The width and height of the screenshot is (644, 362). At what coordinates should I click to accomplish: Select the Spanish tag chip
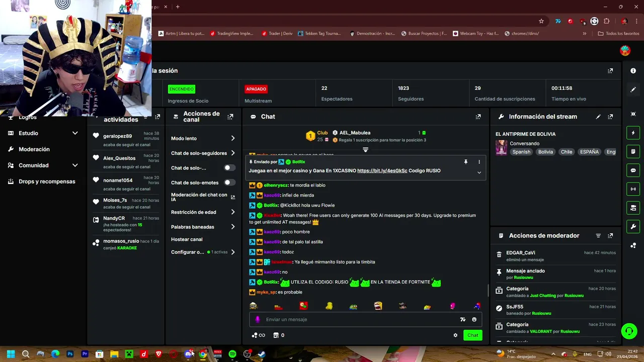[x=521, y=152]
